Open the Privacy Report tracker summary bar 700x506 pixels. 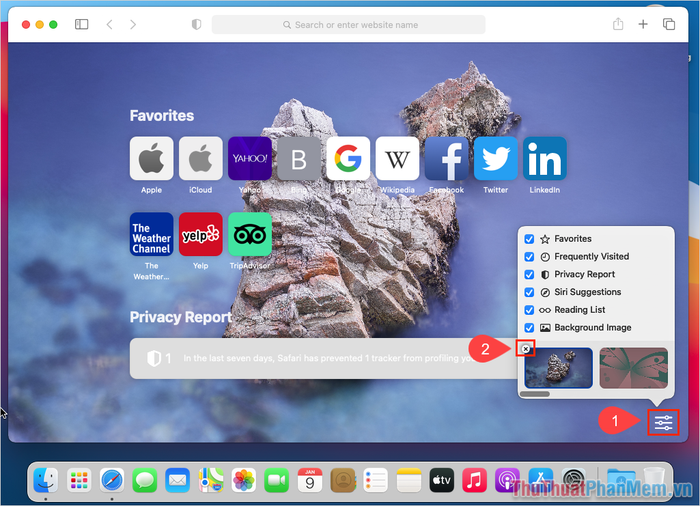[324, 358]
